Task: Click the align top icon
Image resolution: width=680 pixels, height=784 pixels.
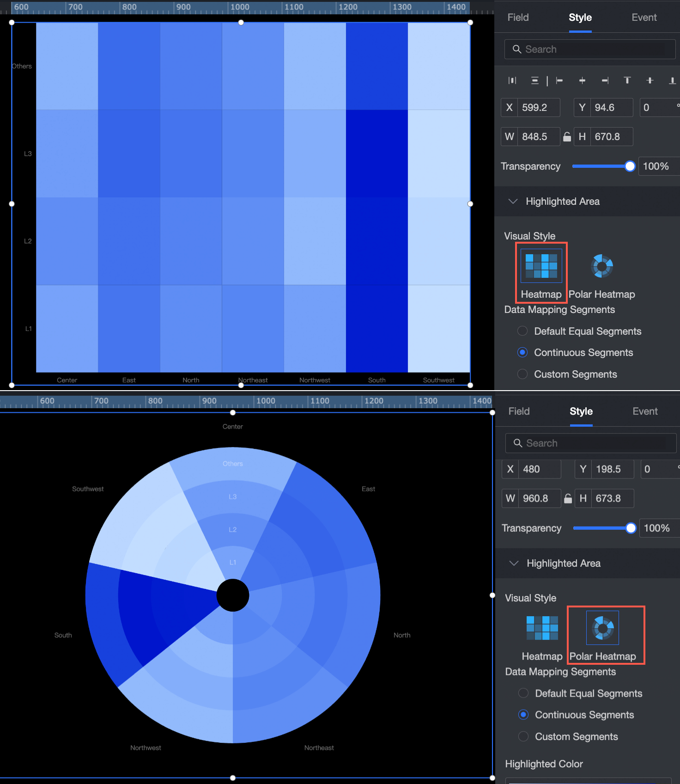Action: tap(627, 80)
